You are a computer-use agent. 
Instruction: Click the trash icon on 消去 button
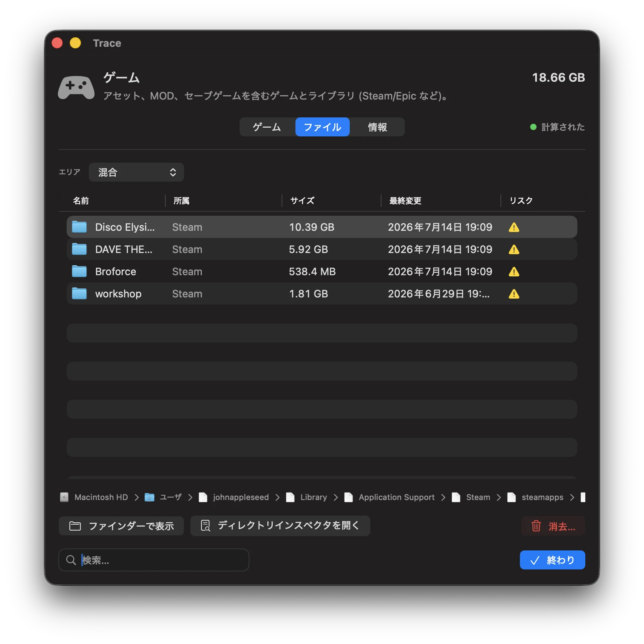(536, 526)
